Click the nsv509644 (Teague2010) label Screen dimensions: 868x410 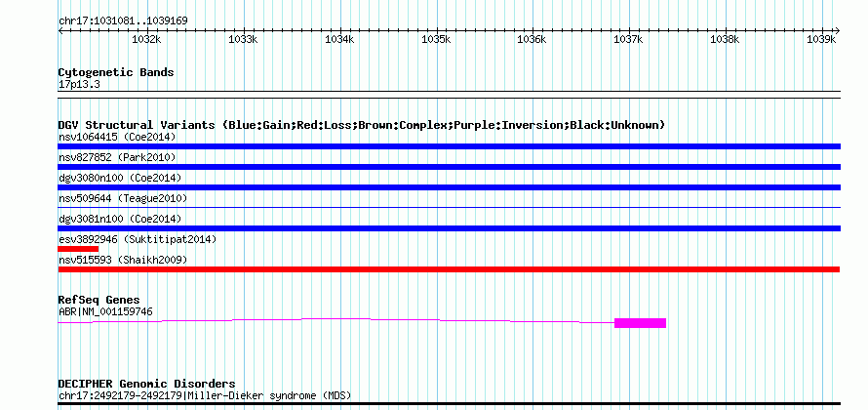coord(123,198)
